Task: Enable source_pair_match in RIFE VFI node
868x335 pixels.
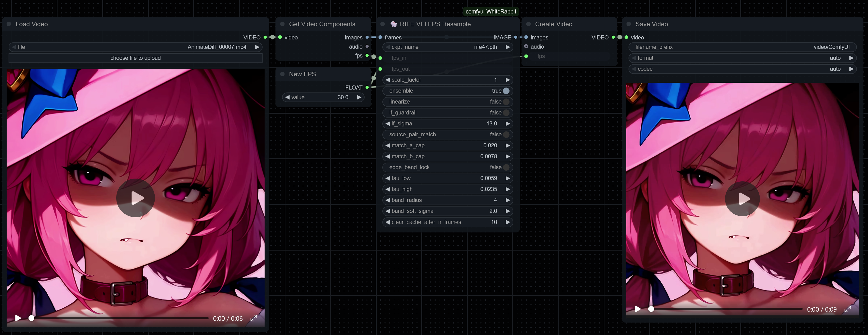Action: point(505,135)
